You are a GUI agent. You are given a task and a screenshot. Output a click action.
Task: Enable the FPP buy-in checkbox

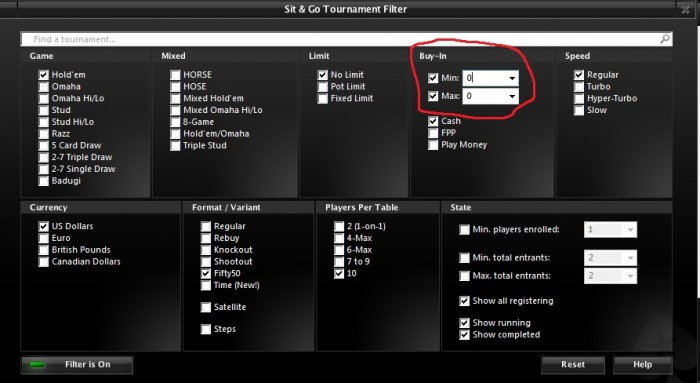pyautogui.click(x=433, y=133)
